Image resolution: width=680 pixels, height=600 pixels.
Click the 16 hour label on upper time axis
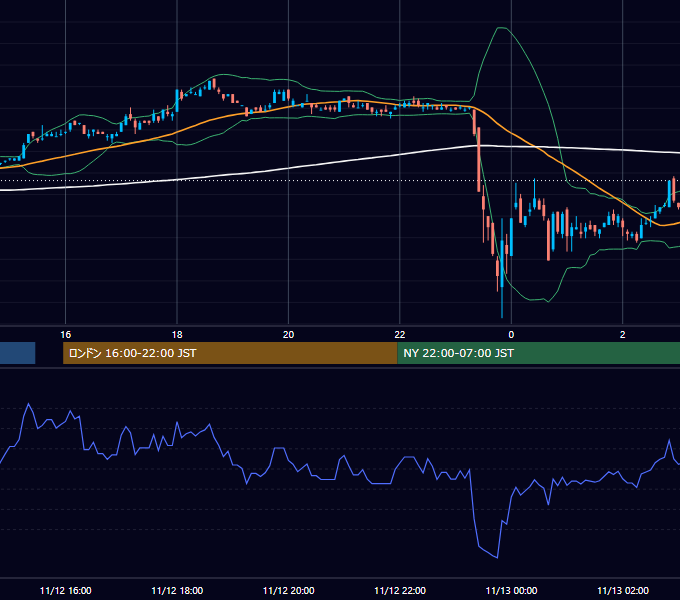click(x=65, y=335)
